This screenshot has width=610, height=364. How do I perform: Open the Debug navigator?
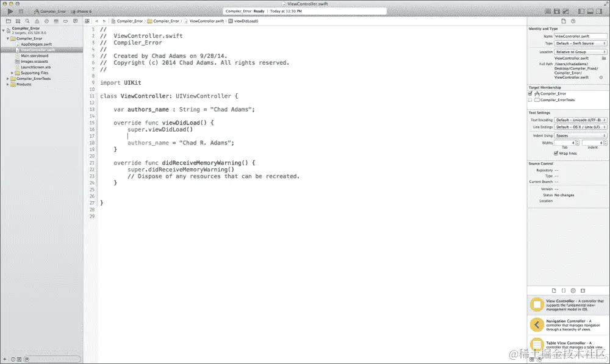click(56, 21)
